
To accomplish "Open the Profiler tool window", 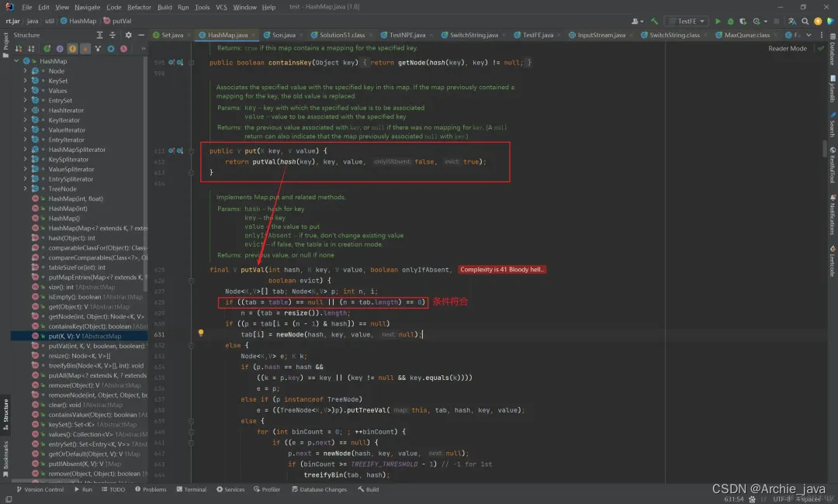I will [267, 489].
